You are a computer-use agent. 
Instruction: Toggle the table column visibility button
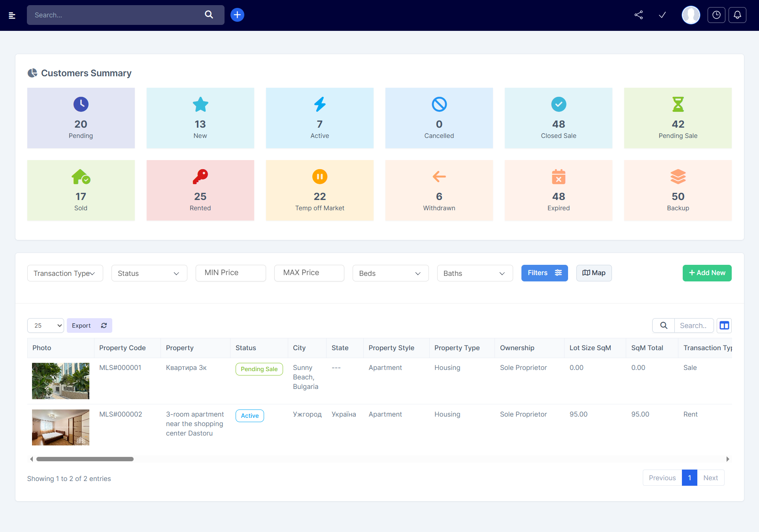click(x=724, y=326)
